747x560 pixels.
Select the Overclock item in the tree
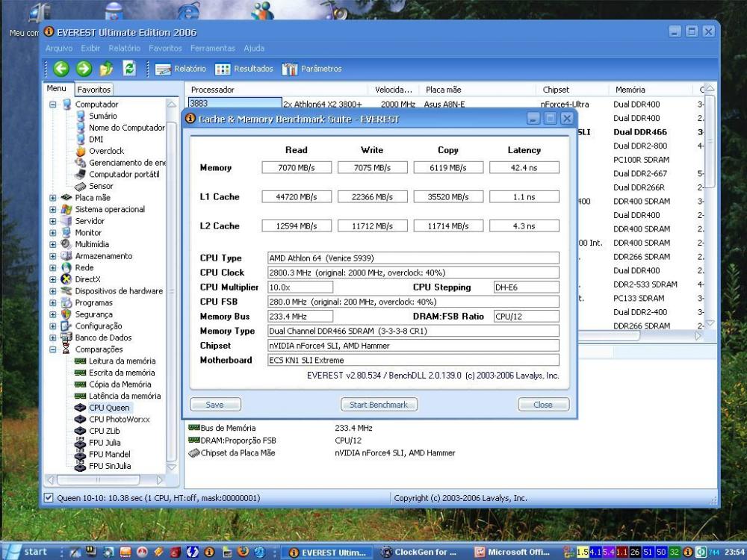point(106,151)
